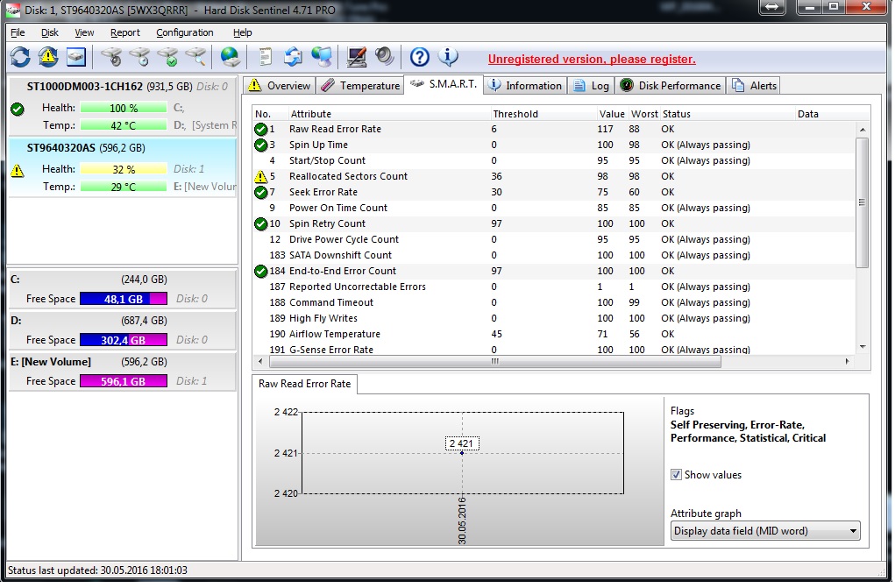Open the blue question mark help icon

420,58
